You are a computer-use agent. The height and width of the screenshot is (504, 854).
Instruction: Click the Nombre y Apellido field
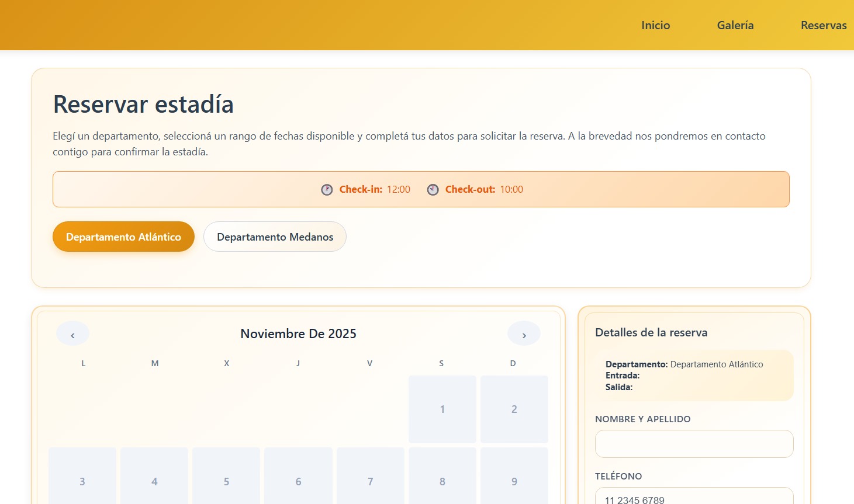[694, 444]
